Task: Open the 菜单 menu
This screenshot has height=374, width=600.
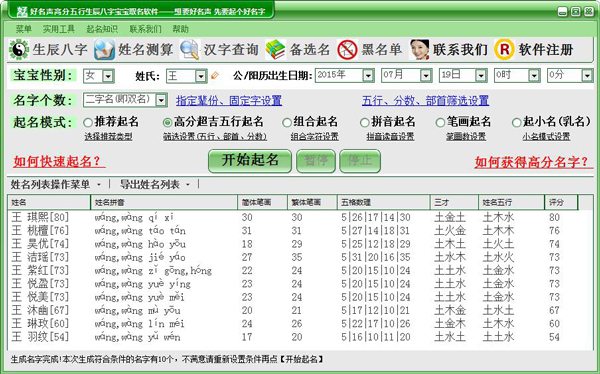Action: coord(23,29)
